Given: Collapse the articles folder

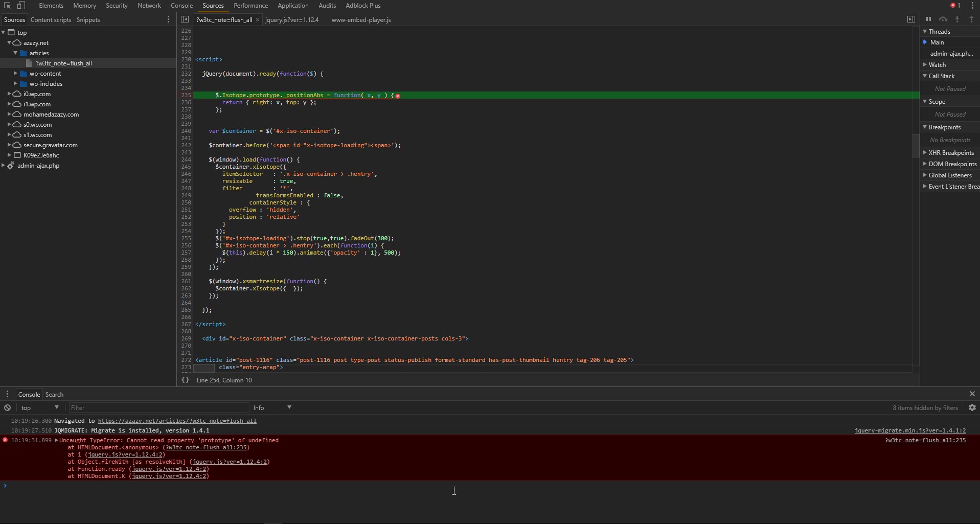Looking at the screenshot, I should point(15,53).
